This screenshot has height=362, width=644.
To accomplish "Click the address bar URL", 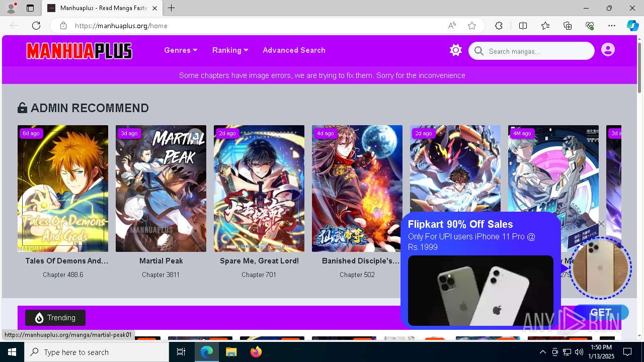I will click(121, 26).
